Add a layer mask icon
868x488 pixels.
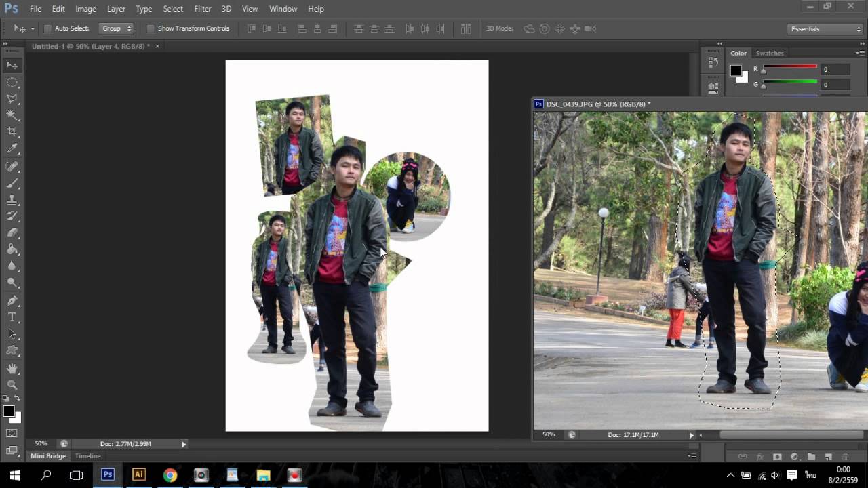point(777,457)
